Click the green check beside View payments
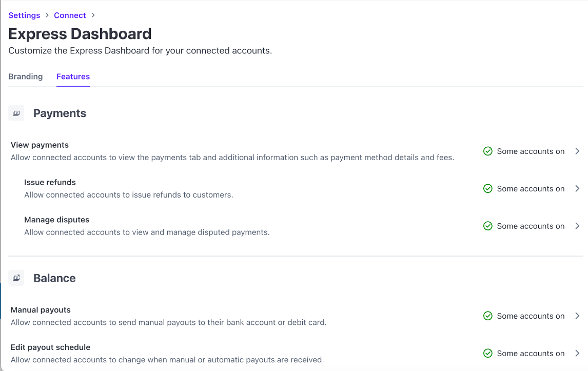Screen dimensions: 588x371 488,151
